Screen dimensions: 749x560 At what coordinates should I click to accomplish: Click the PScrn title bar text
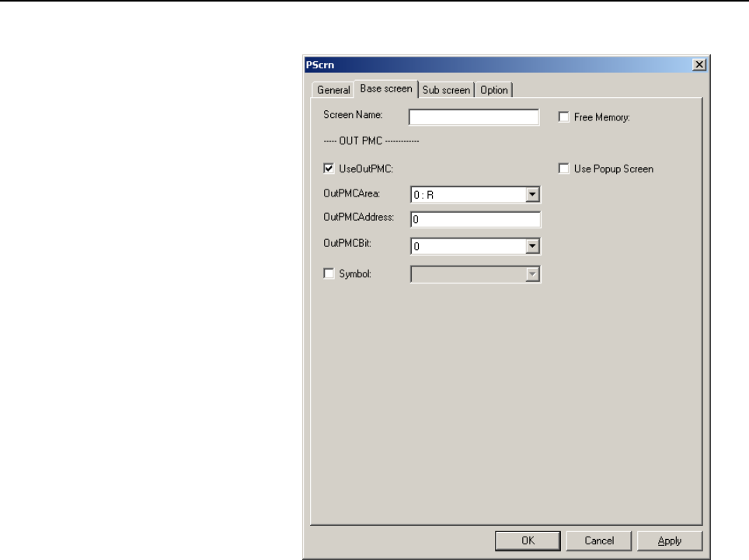pyautogui.click(x=320, y=65)
